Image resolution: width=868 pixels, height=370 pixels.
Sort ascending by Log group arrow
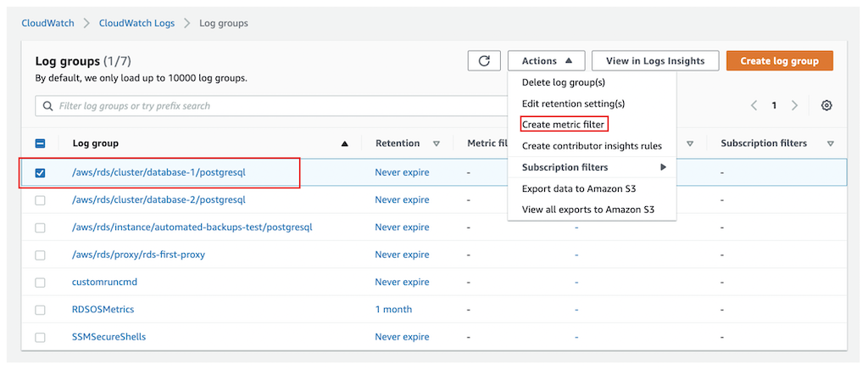(345, 144)
